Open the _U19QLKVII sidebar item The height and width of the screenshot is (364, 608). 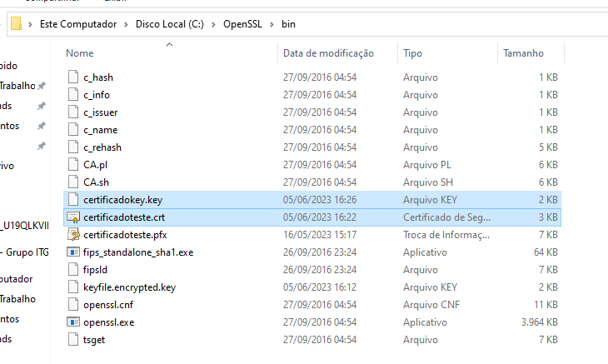pos(24,226)
